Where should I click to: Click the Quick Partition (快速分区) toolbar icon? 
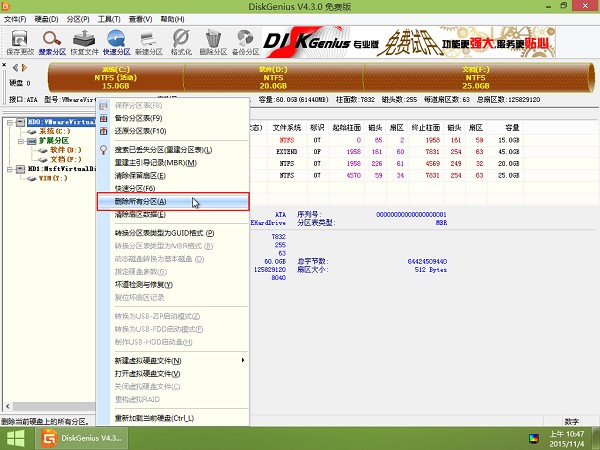pyautogui.click(x=116, y=42)
